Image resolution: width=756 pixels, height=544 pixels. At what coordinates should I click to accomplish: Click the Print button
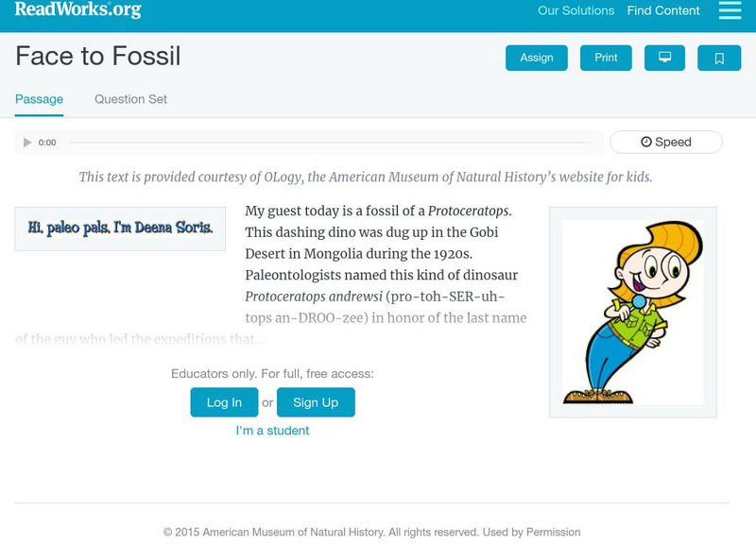tap(606, 58)
